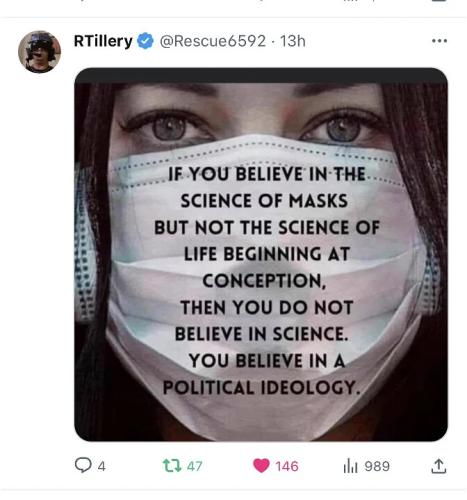The height and width of the screenshot is (500, 467).
Task: Visit the RTillery display name link
Action: coord(103,41)
